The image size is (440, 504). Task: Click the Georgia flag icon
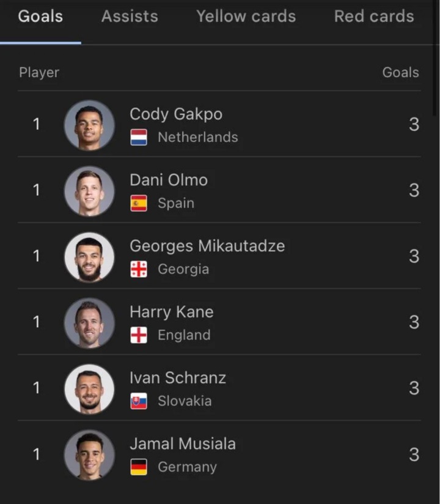click(139, 270)
